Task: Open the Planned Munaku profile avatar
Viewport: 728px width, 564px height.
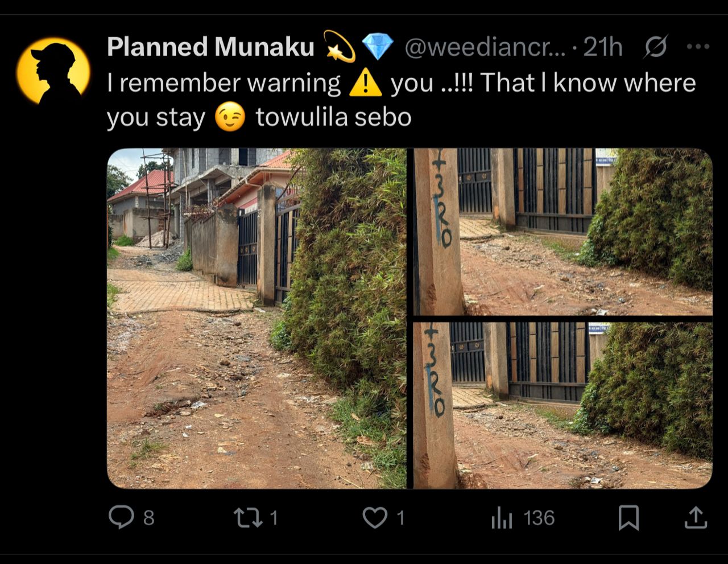Action: point(53,71)
